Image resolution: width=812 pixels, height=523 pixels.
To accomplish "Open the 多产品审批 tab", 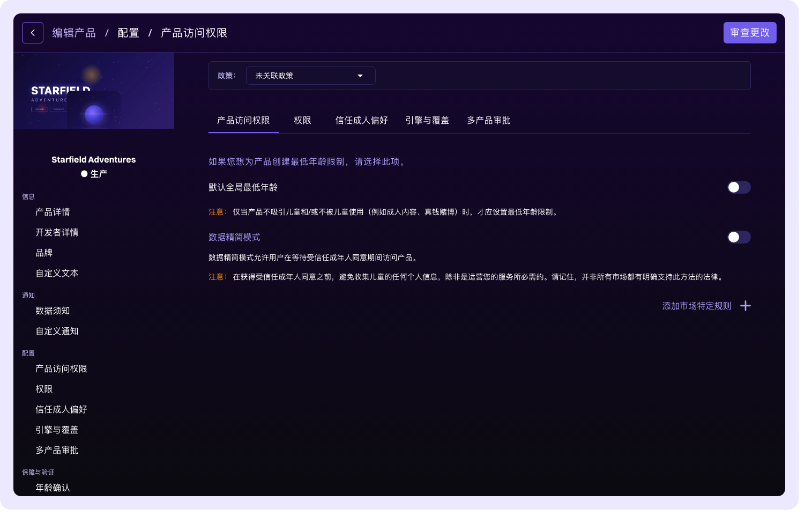I will (489, 121).
